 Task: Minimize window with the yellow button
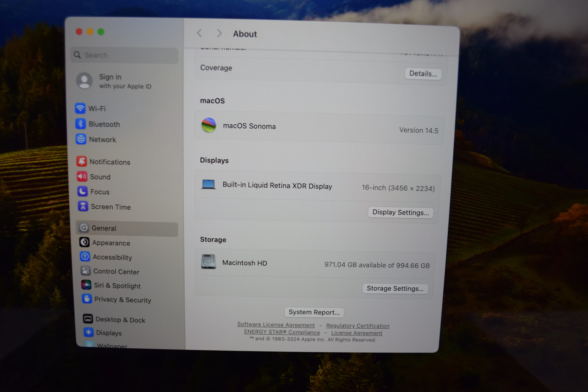coord(90,32)
